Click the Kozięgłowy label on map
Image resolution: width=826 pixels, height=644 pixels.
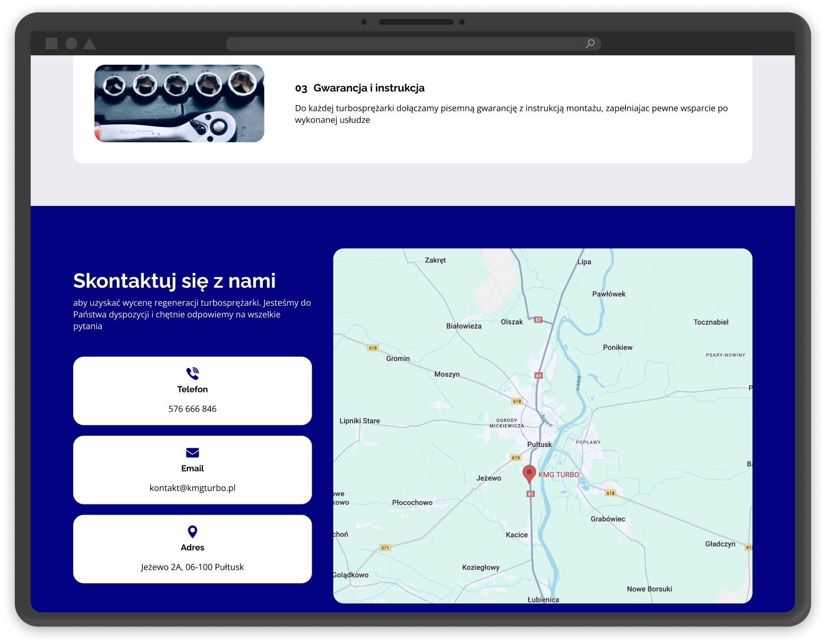pyautogui.click(x=481, y=568)
